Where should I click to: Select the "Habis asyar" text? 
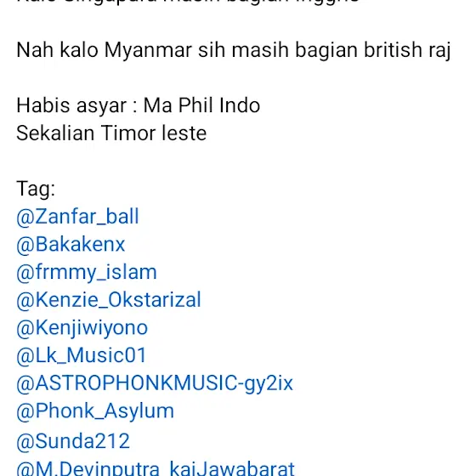71,105
